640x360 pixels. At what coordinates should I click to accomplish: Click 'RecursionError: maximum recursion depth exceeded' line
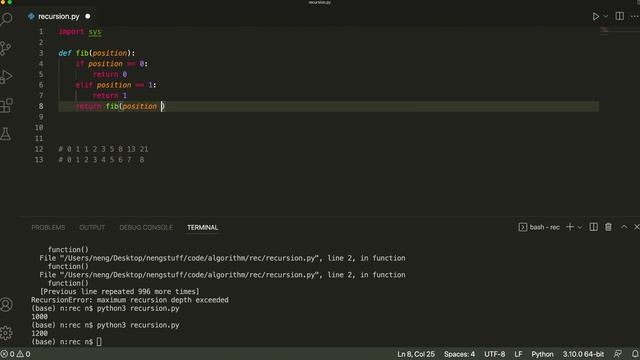click(130, 300)
